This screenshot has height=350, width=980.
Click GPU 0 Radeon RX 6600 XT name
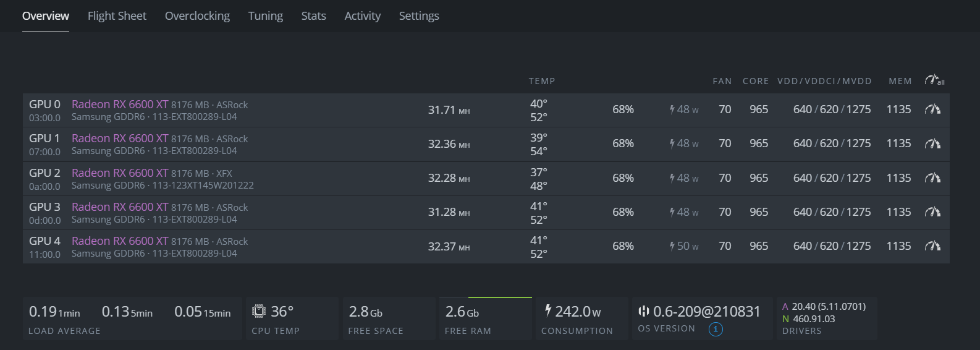[x=120, y=104]
